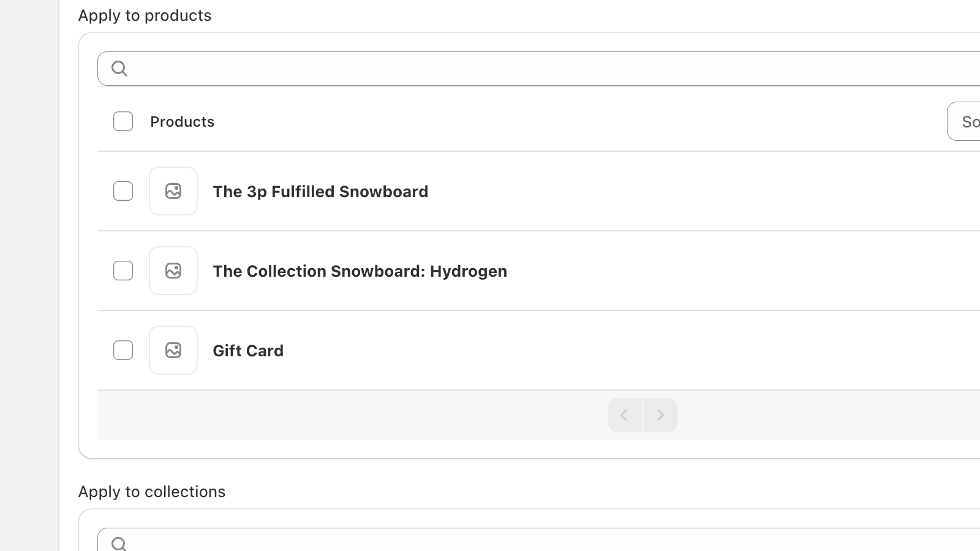Click The Collection Snowboard: Hydrogen image placeholder icon
Viewport: 980px width, 551px height.
[173, 271]
